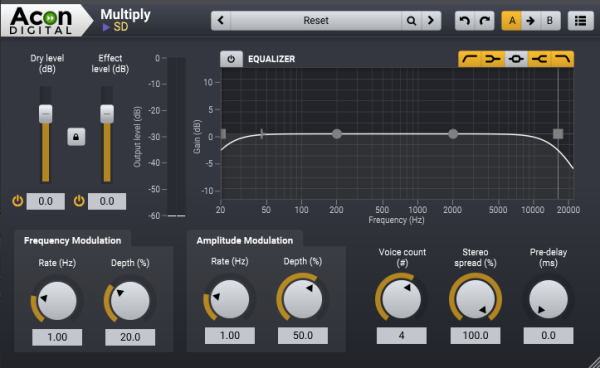Toggle the peak filter band
600x368 pixels.
[x=516, y=59]
